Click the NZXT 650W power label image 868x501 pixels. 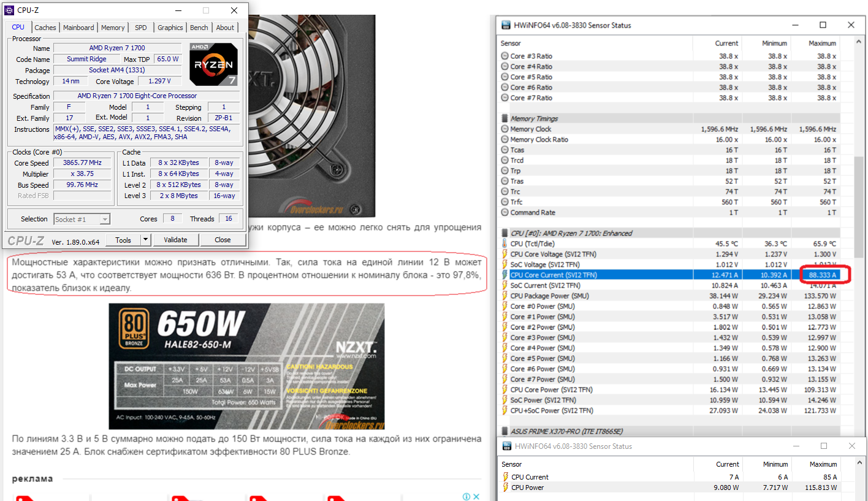coord(246,366)
